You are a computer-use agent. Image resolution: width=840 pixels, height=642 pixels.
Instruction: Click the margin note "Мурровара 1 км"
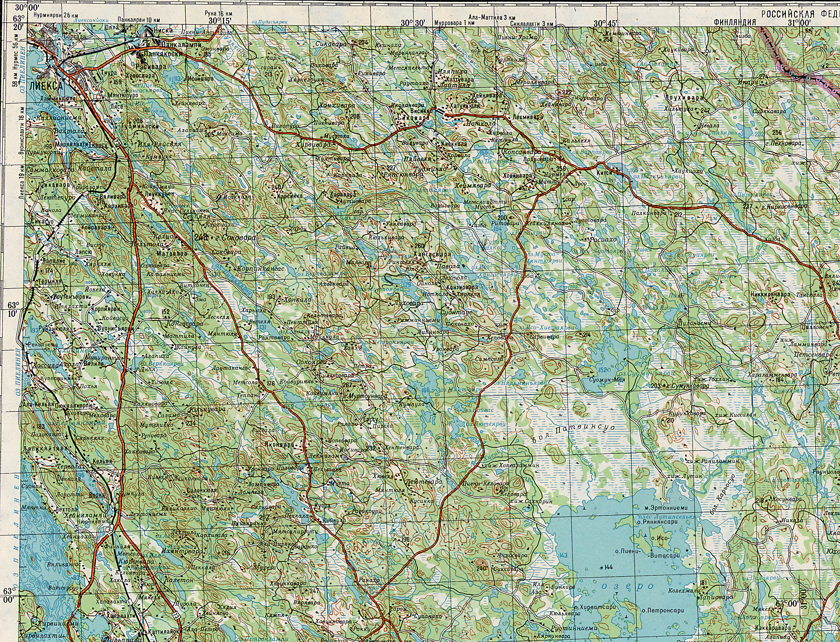(x=454, y=23)
